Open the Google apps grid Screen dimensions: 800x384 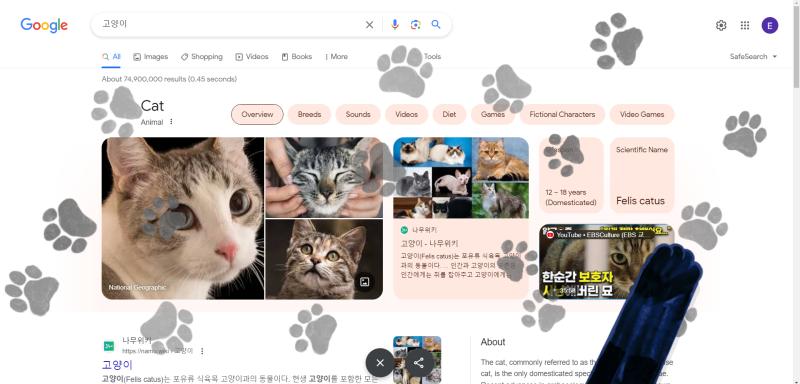tap(745, 25)
